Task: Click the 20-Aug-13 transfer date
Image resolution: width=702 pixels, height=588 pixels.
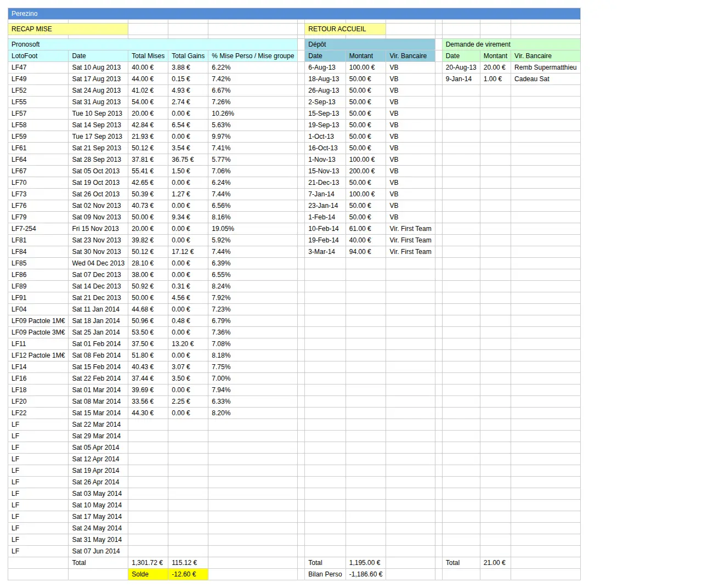Action: 461,67
